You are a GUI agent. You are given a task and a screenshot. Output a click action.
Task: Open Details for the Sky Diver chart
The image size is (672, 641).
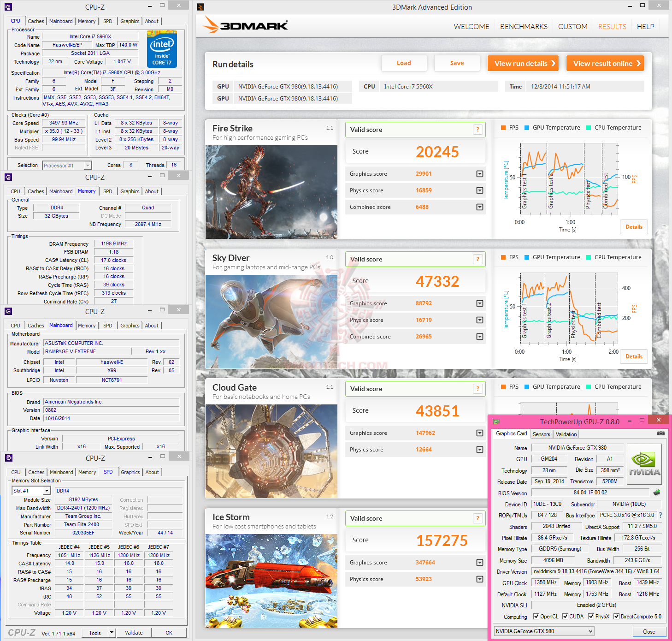tap(634, 356)
